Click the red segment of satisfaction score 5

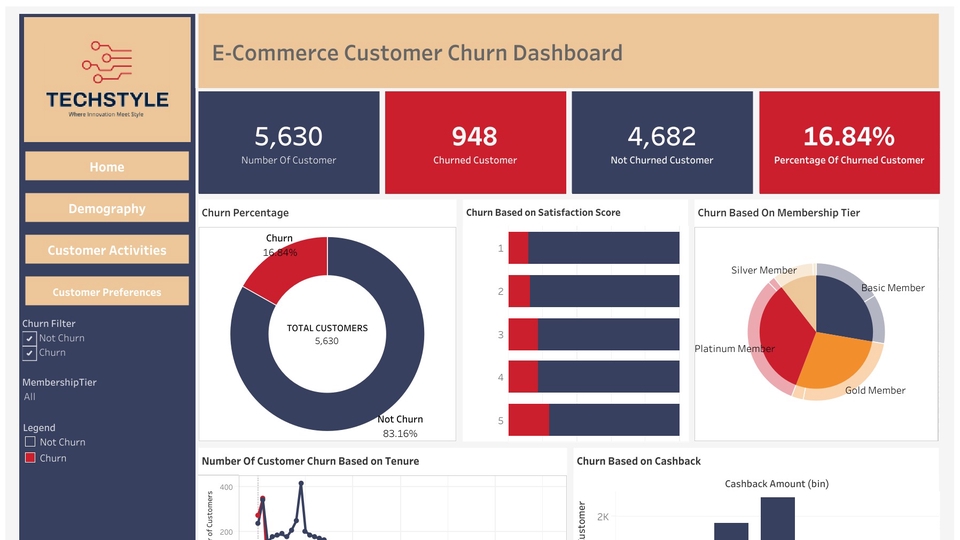tap(528, 420)
